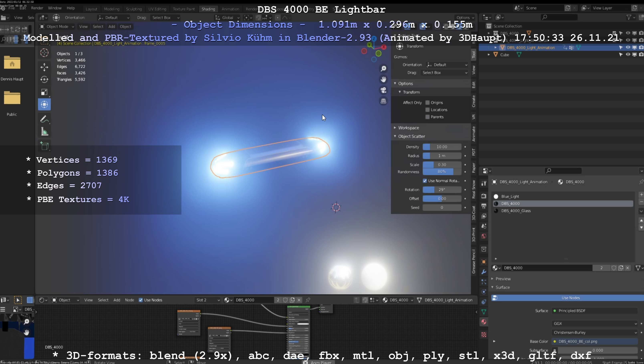Click the pan hand viewport gizmo
Screen dimensions: 644x364
383,79
